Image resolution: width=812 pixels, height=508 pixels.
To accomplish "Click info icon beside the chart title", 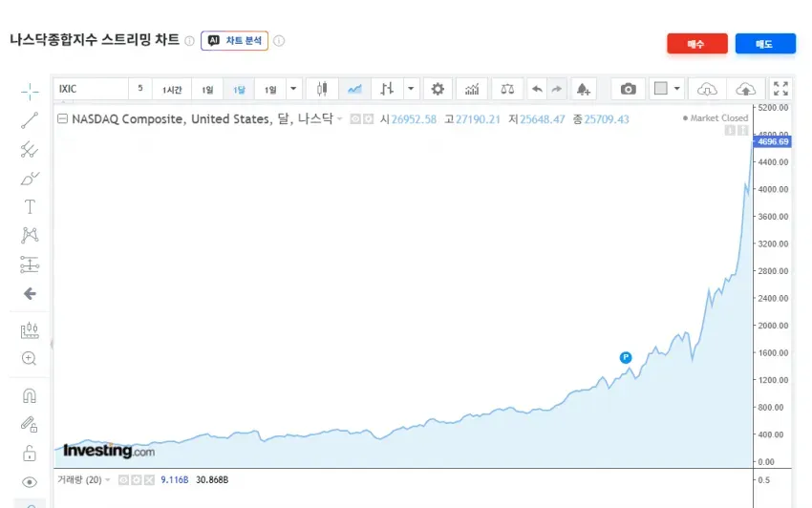I will tap(189, 41).
